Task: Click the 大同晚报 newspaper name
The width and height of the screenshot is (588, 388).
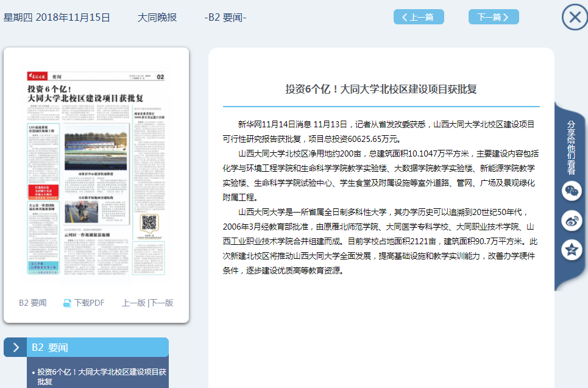Action: click(x=157, y=18)
